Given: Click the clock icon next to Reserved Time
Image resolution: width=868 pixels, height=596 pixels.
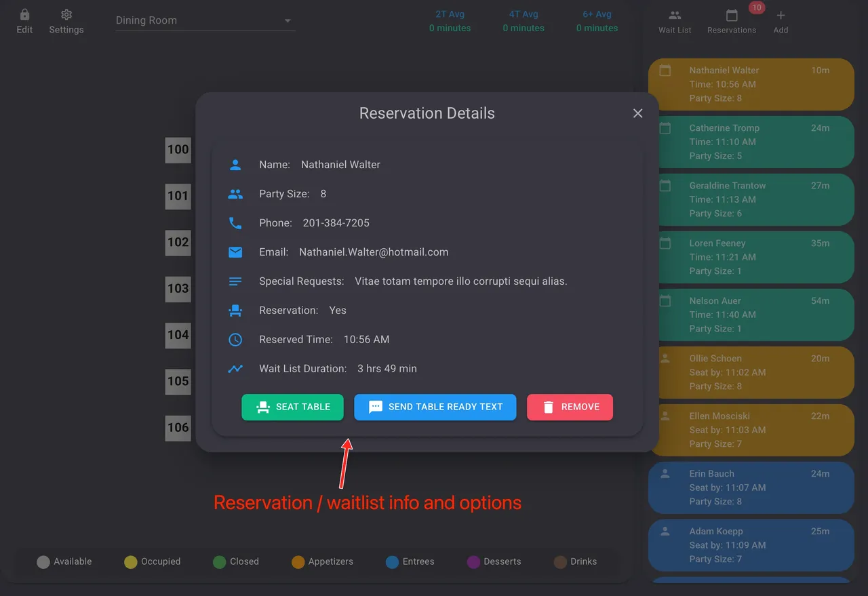Looking at the screenshot, I should (x=235, y=340).
